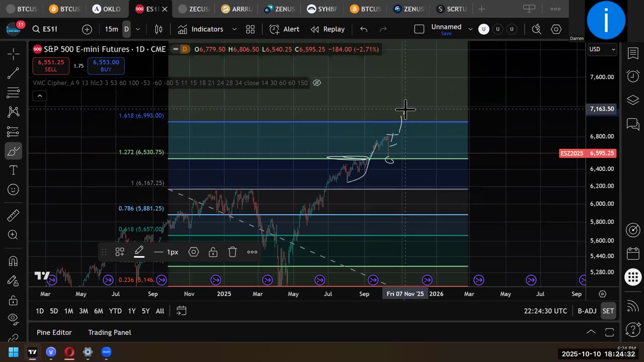Open drawing settings in floating toolbar

(x=194, y=252)
